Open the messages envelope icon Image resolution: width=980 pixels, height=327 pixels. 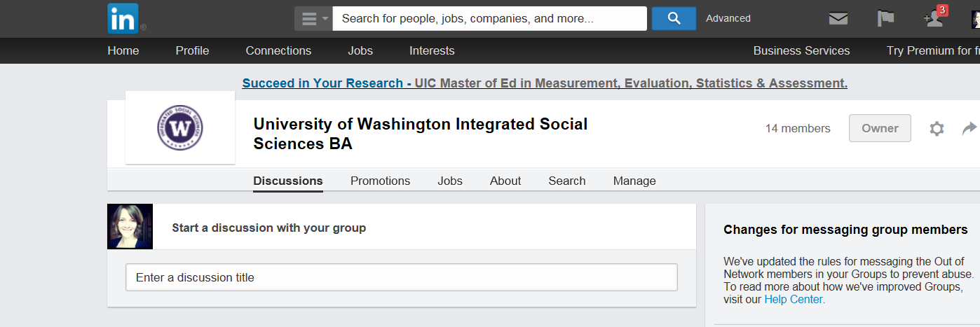point(838,19)
